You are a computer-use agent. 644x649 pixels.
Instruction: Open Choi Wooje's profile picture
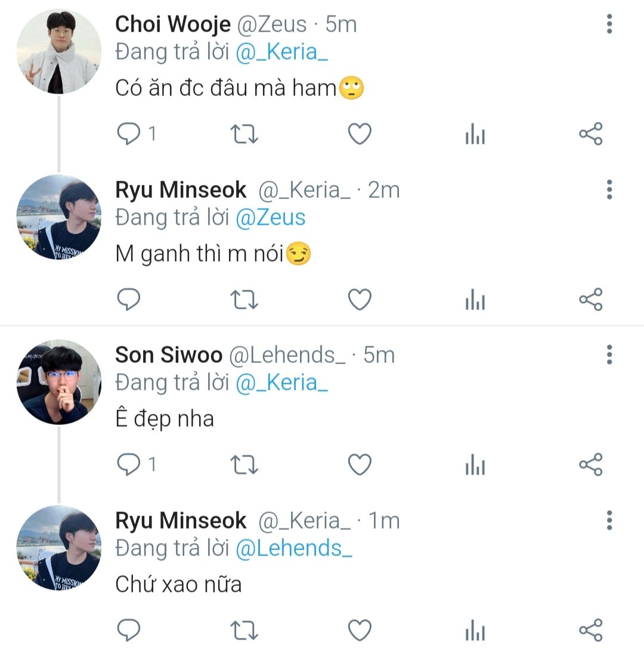(58, 51)
